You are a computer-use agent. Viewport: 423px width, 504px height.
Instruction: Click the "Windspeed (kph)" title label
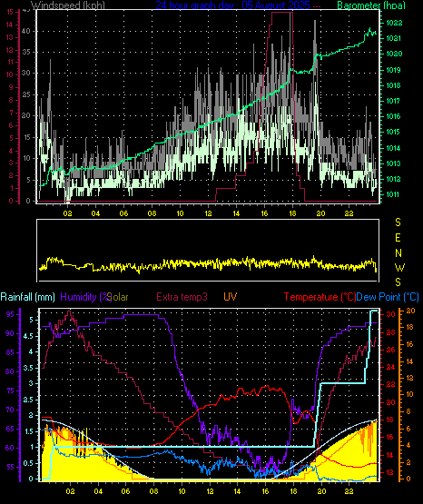click(68, 5)
